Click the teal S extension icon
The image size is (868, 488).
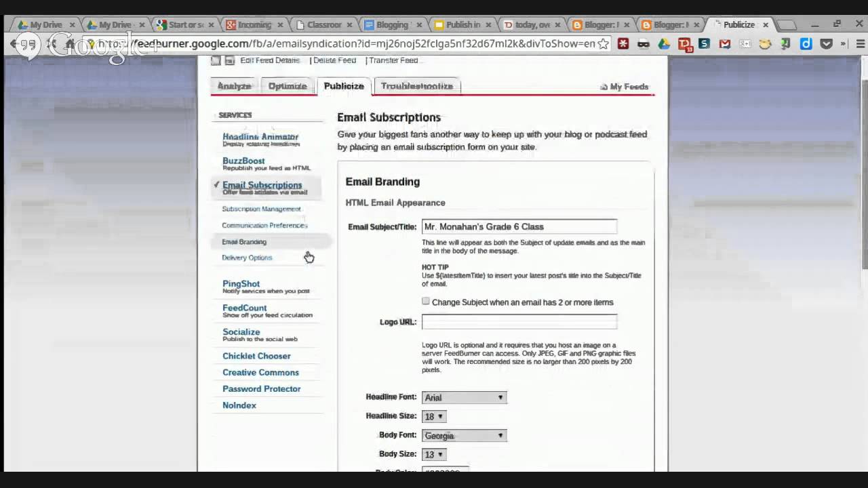click(x=704, y=44)
